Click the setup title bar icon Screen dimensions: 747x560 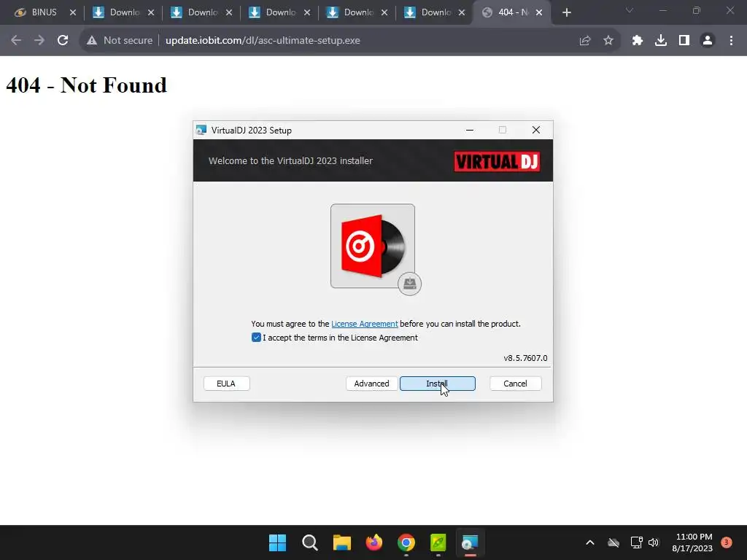(201, 130)
